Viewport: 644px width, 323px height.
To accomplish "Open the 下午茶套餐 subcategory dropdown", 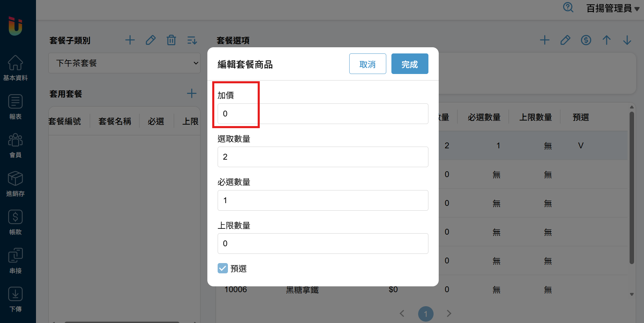I will pyautogui.click(x=124, y=63).
